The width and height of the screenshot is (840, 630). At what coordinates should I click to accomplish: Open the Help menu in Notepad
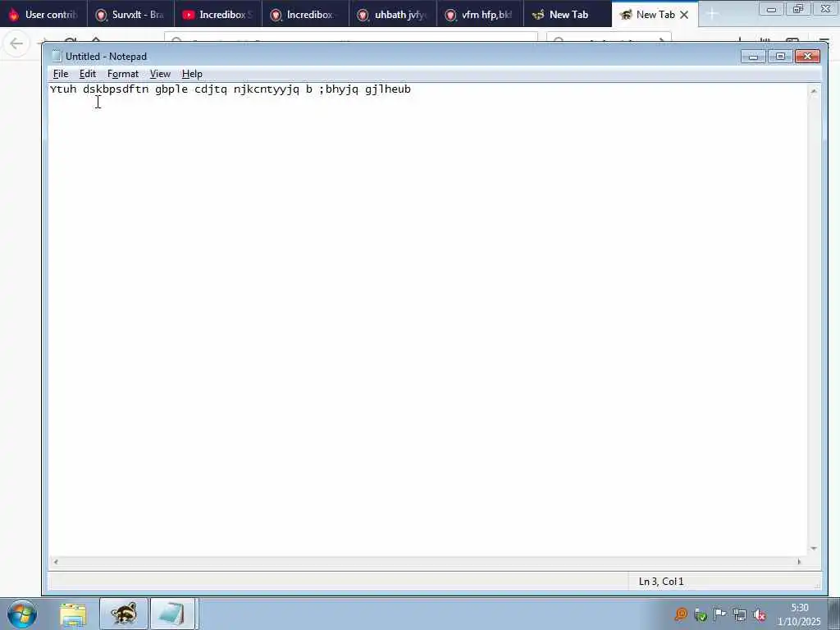pyautogui.click(x=192, y=74)
